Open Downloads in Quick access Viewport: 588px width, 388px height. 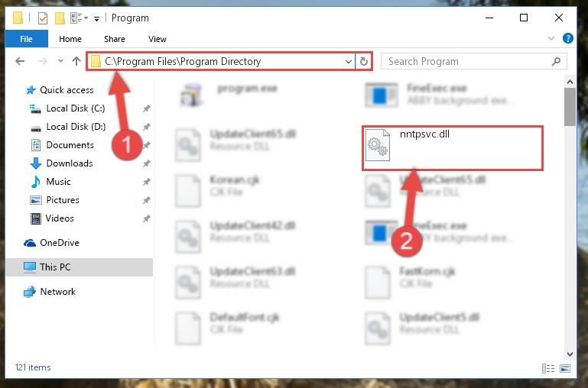pos(70,163)
